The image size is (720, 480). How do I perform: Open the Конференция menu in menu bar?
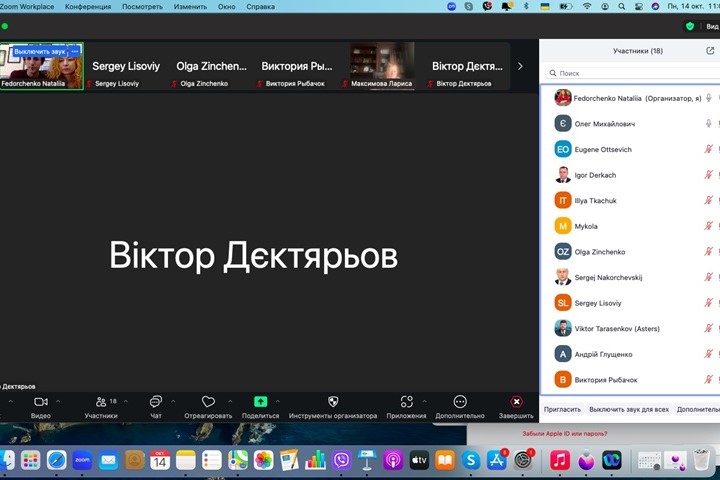88,6
